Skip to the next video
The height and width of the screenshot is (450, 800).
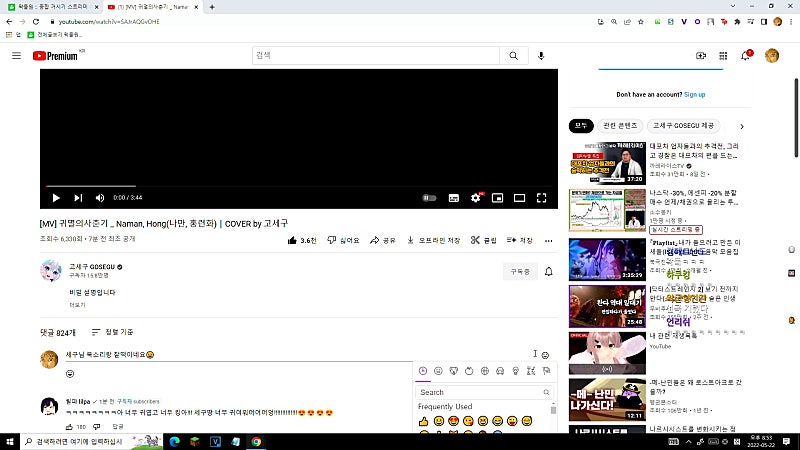click(x=78, y=198)
